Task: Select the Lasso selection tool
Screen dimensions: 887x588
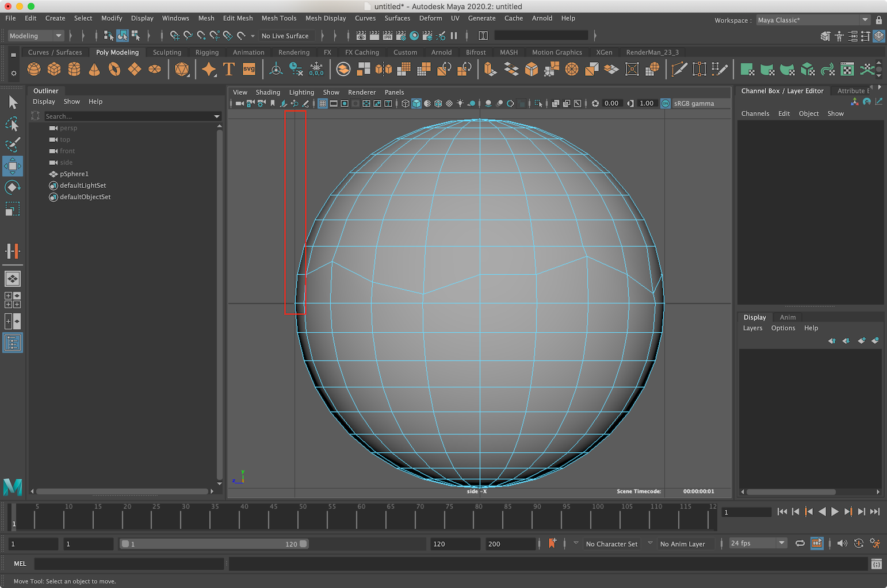Action: (13, 124)
